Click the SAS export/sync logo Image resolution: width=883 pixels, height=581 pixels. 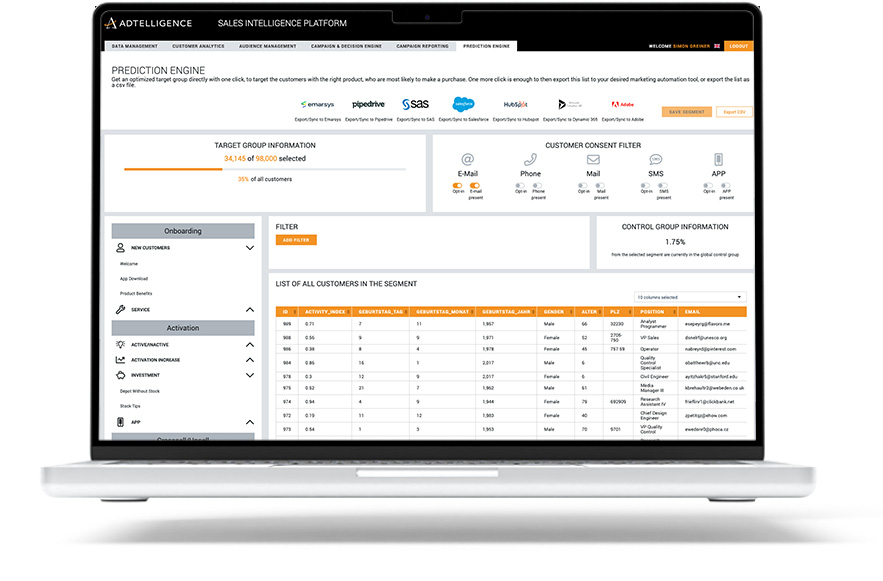click(415, 104)
